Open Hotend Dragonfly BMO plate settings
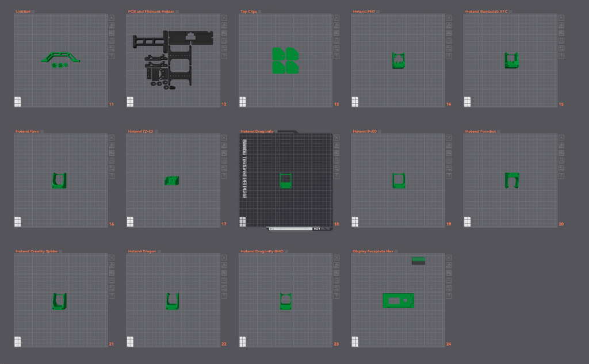This screenshot has height=364, width=589. (336, 288)
